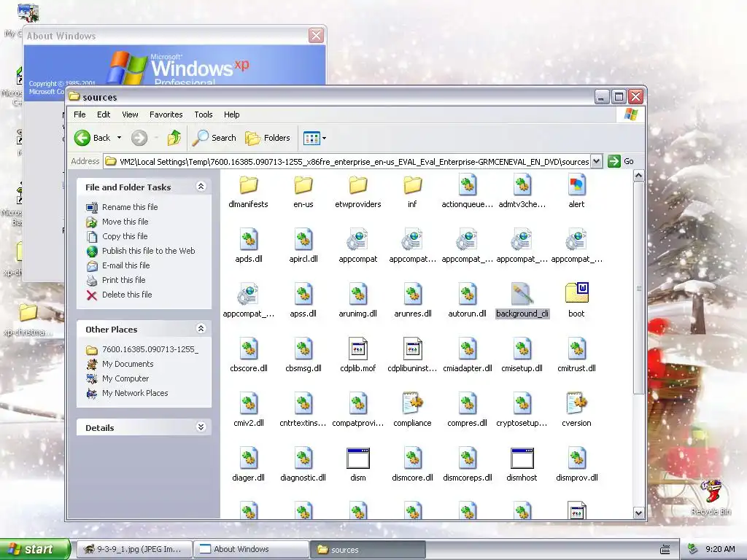Open the dlmanifests folder
Image resolution: width=747 pixels, height=560 pixels.
click(x=248, y=192)
